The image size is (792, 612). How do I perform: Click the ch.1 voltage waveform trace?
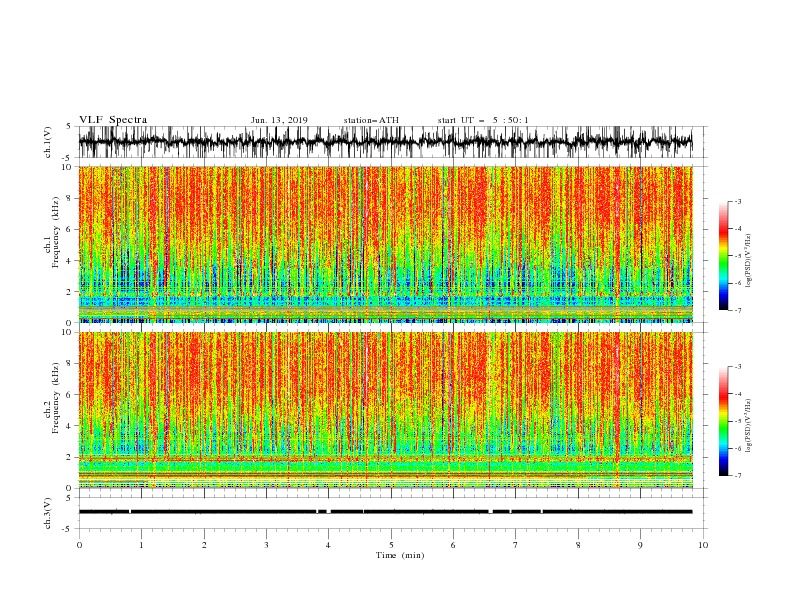click(x=385, y=142)
